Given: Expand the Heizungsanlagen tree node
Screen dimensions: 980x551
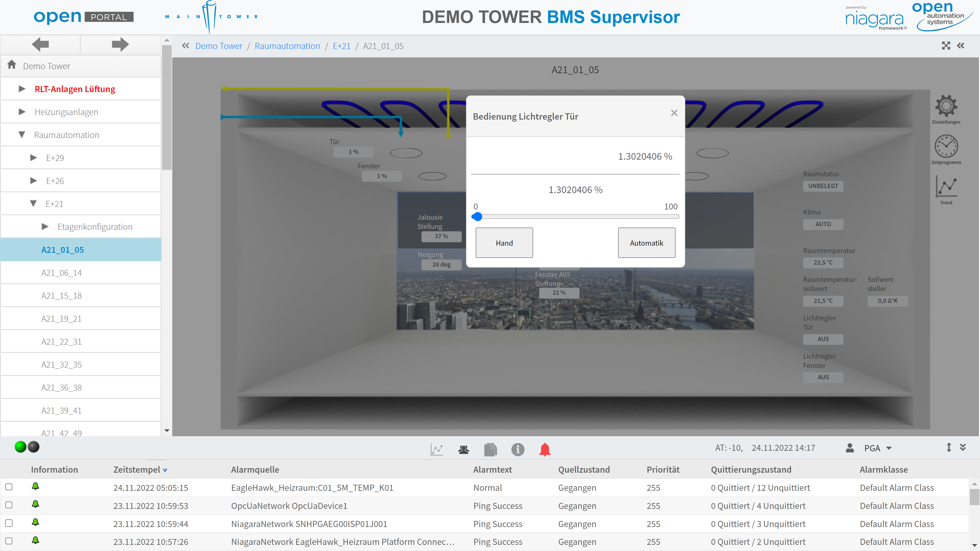Looking at the screenshot, I should click(22, 112).
